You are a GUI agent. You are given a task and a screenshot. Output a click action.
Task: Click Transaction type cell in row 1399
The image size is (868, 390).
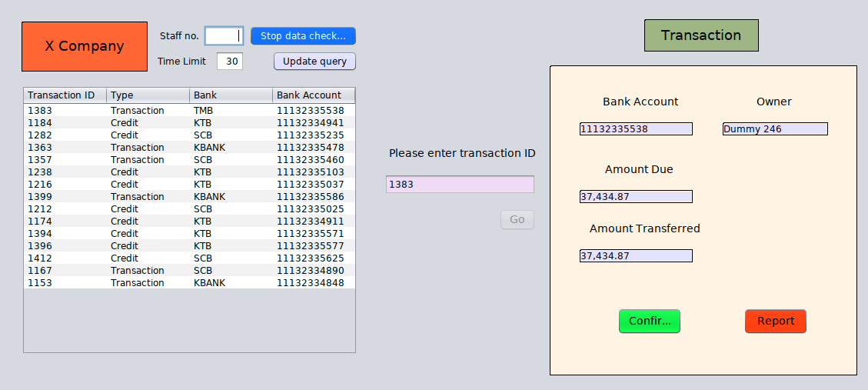[x=148, y=197]
